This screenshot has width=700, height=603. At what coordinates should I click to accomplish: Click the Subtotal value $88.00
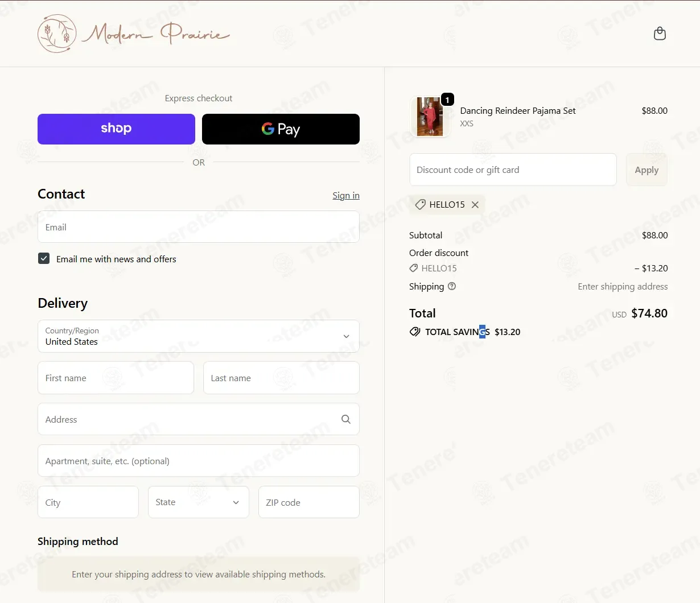coord(654,235)
